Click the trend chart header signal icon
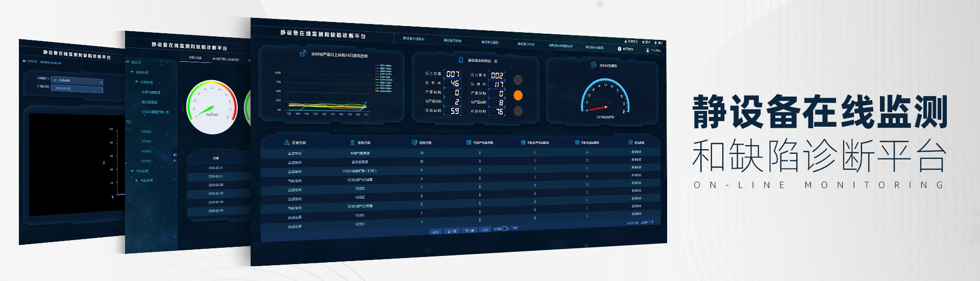The height and width of the screenshot is (281, 980). pyautogui.click(x=303, y=53)
